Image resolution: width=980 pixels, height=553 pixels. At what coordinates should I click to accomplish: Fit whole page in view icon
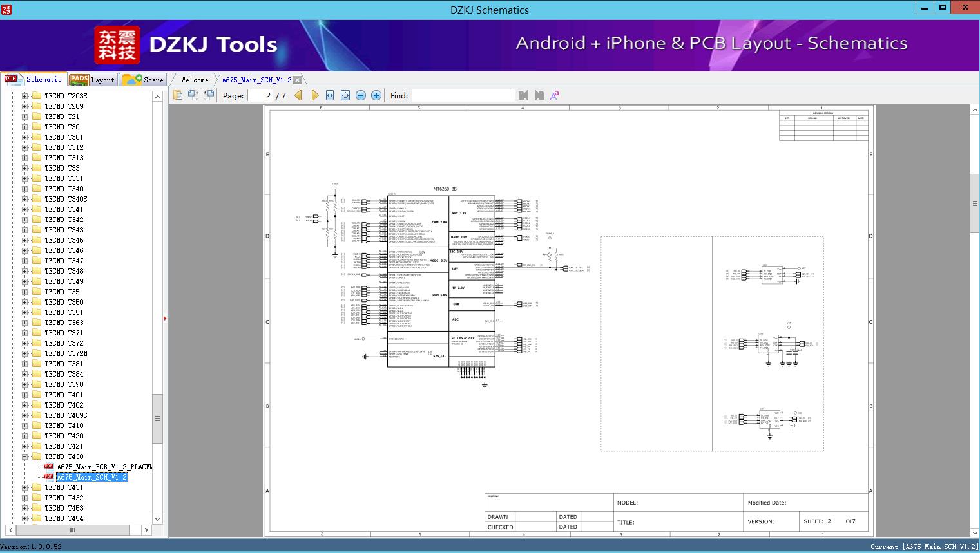(345, 95)
